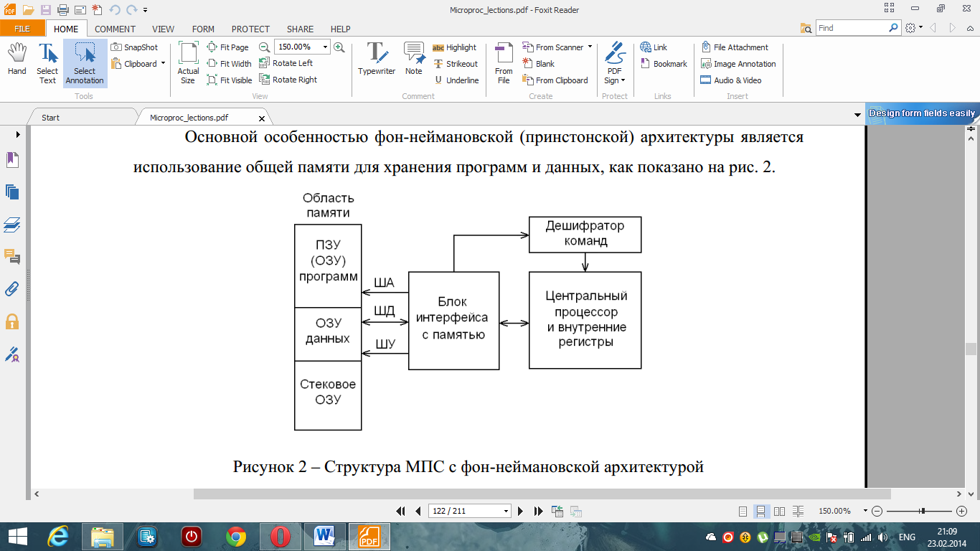Toggle continuous page view mode
This screenshot has width=980, height=551.
click(760, 512)
